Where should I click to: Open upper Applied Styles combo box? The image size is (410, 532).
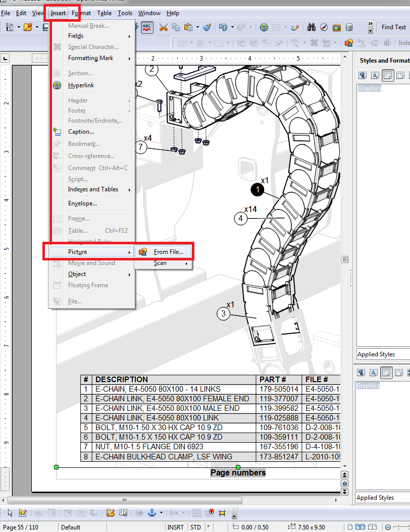click(384, 354)
